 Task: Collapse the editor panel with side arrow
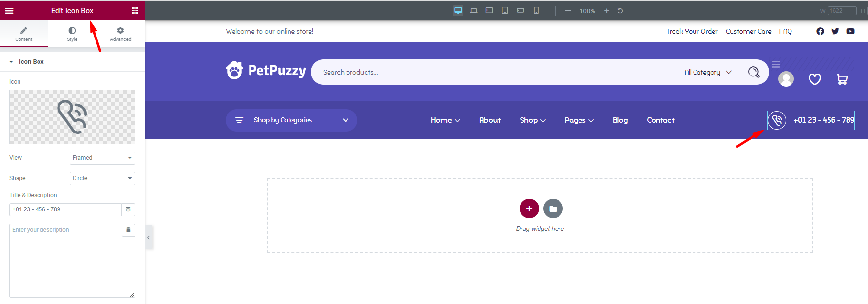(x=149, y=238)
